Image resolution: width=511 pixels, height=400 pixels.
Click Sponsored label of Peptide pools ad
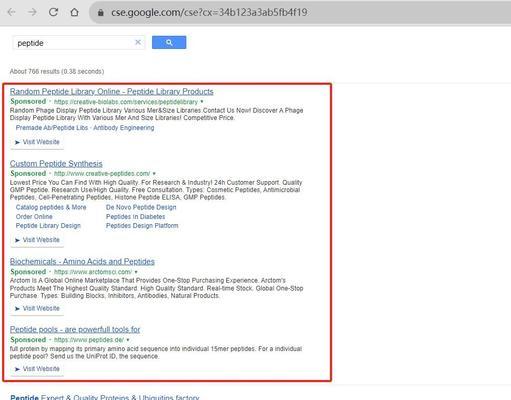[x=28, y=340]
